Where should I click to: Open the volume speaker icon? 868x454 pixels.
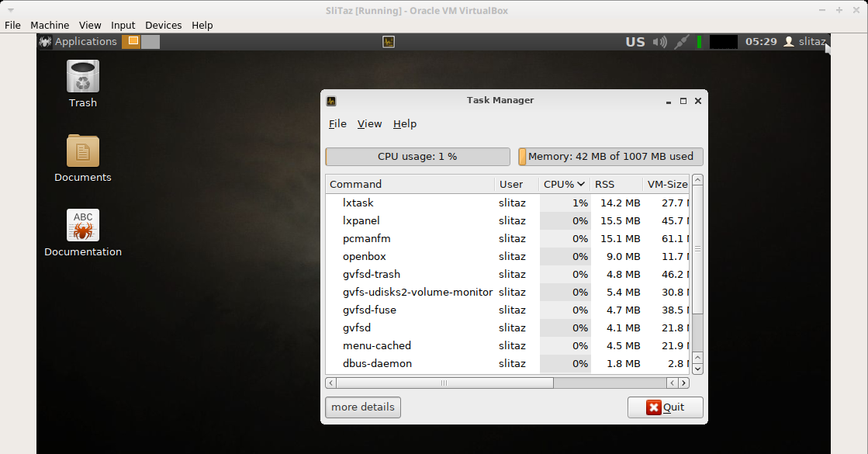(x=660, y=42)
